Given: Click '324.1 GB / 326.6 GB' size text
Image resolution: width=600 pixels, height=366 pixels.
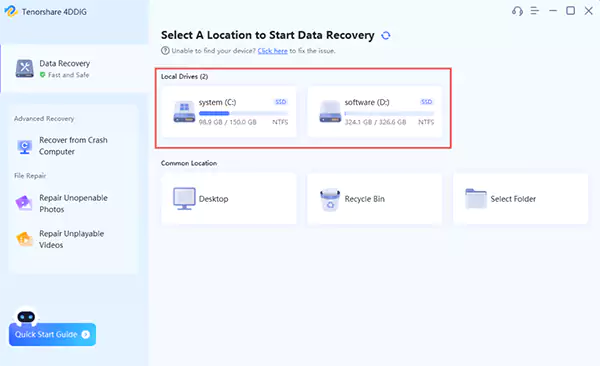Looking at the screenshot, I should 375,122.
